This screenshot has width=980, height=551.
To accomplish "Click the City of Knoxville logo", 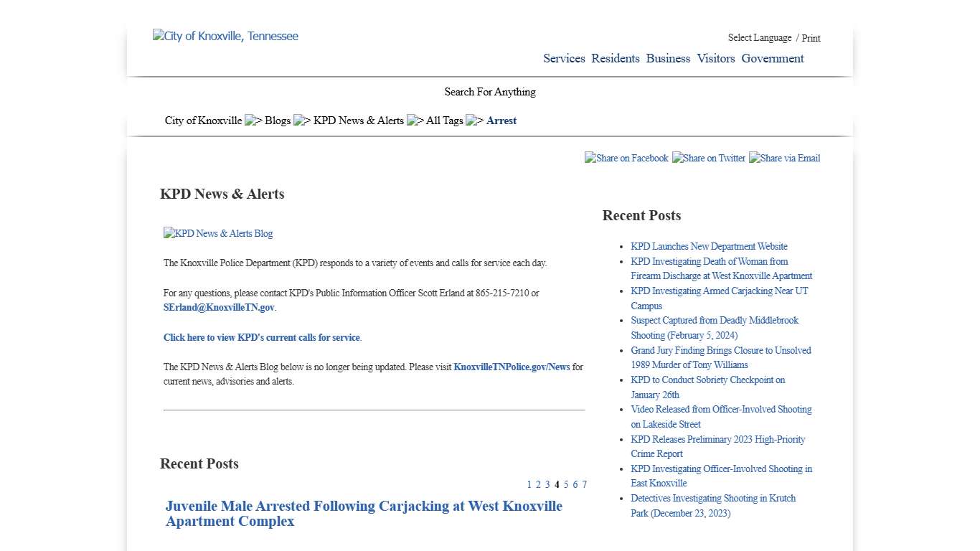I will point(225,36).
